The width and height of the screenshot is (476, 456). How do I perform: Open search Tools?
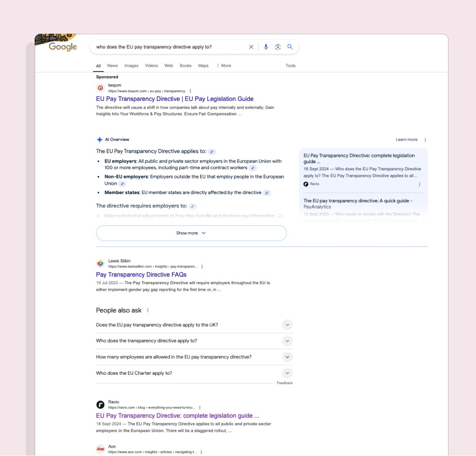tap(290, 65)
